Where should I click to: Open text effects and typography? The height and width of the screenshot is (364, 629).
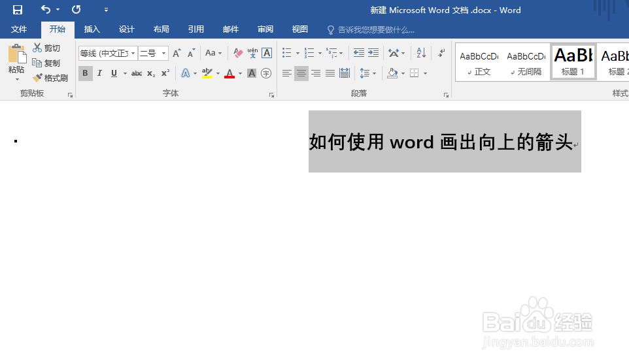[185, 73]
